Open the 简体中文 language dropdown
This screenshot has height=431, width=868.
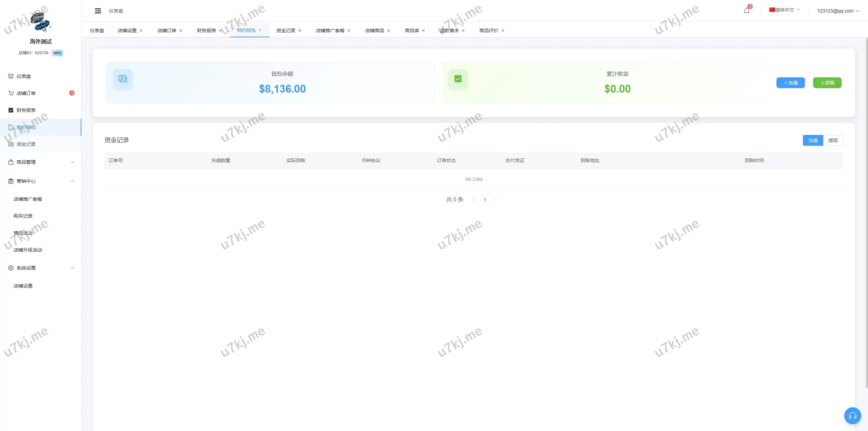784,10
